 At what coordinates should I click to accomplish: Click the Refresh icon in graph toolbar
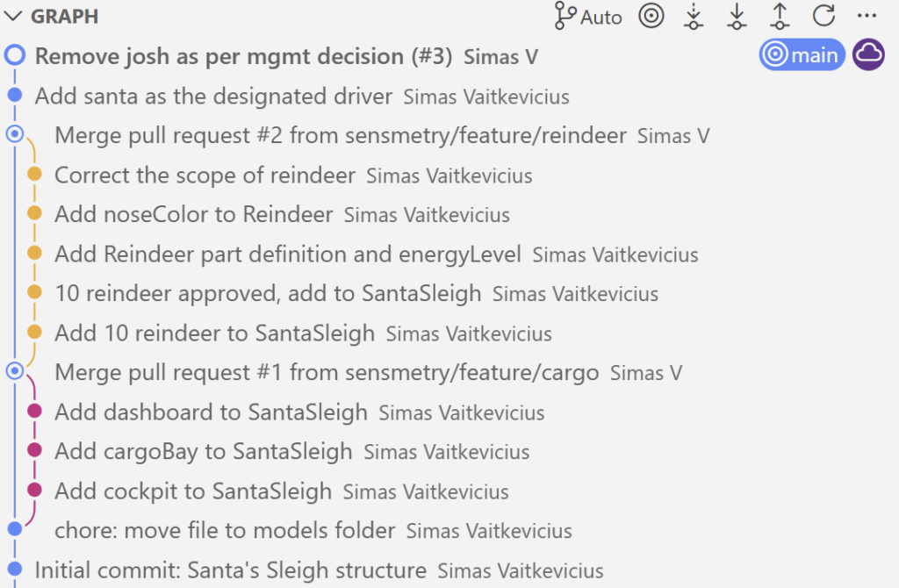point(823,17)
